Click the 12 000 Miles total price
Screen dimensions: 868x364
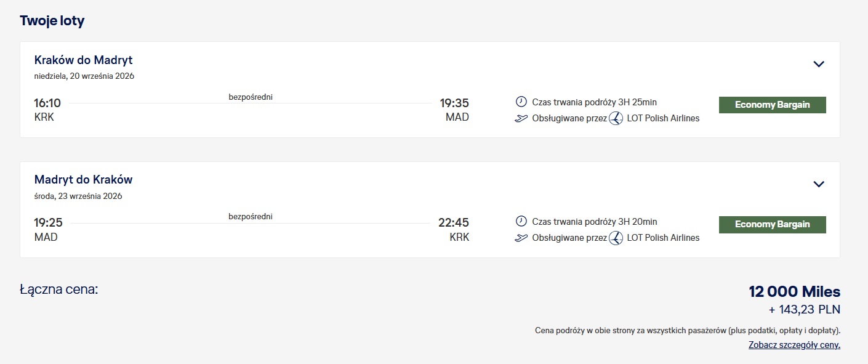(x=795, y=291)
